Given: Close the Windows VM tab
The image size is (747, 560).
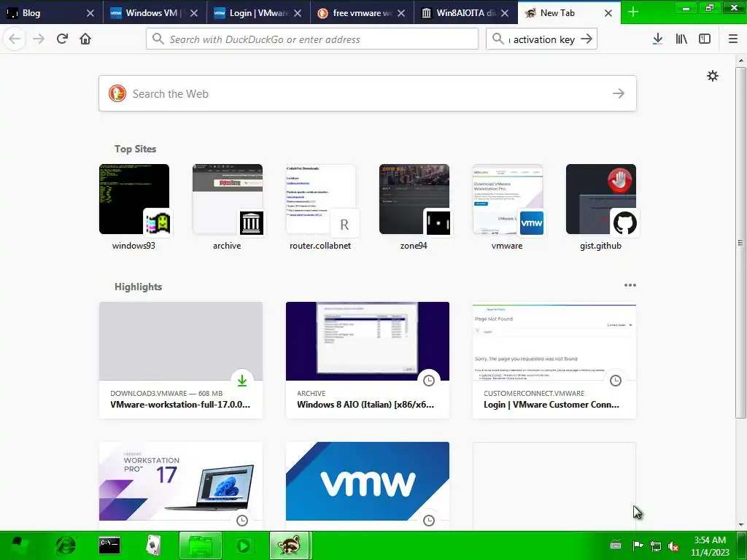Looking at the screenshot, I should tap(194, 13).
